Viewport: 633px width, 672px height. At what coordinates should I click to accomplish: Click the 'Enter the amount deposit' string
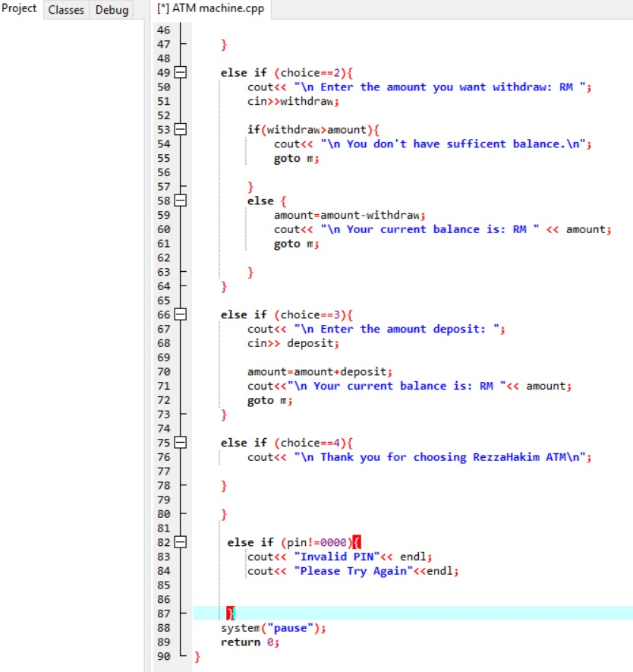[397, 329]
